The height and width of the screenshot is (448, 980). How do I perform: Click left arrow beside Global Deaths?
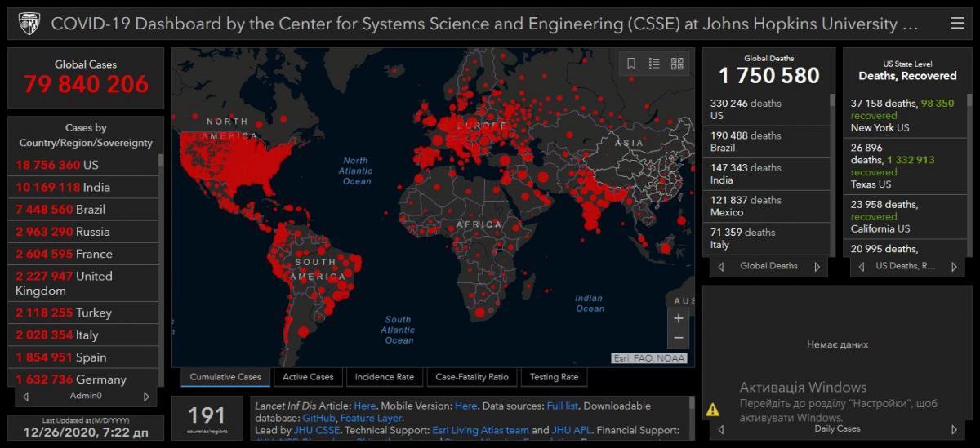click(x=720, y=267)
